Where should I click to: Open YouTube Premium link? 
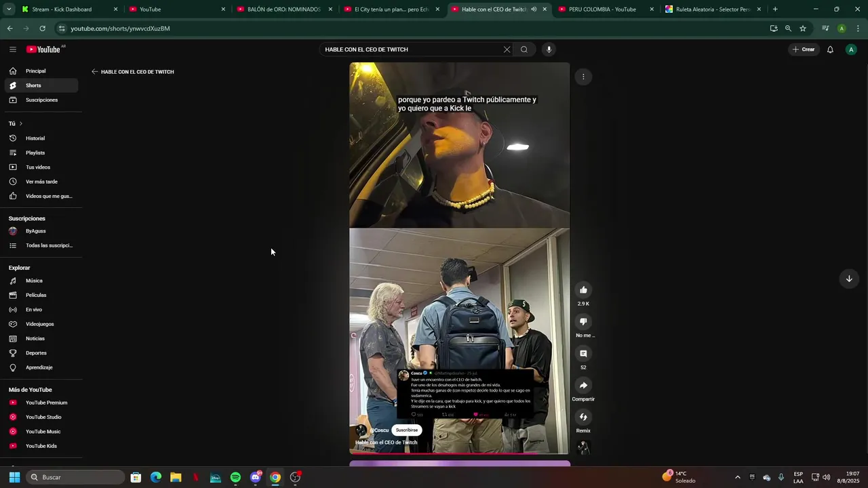41,403
